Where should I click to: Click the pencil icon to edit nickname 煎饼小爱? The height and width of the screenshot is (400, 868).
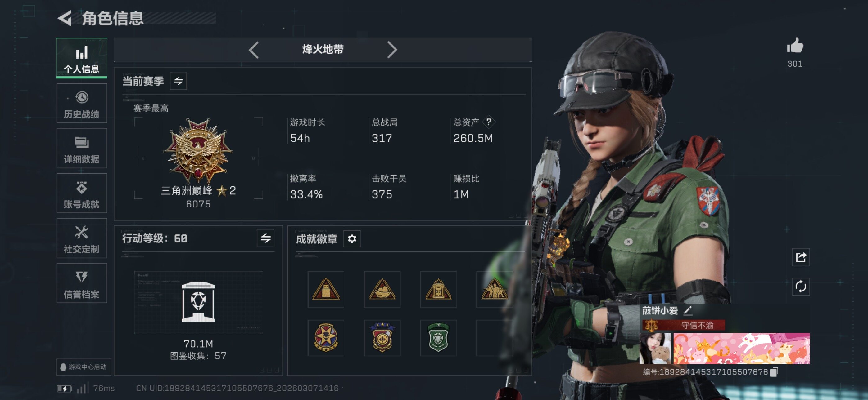coord(688,310)
